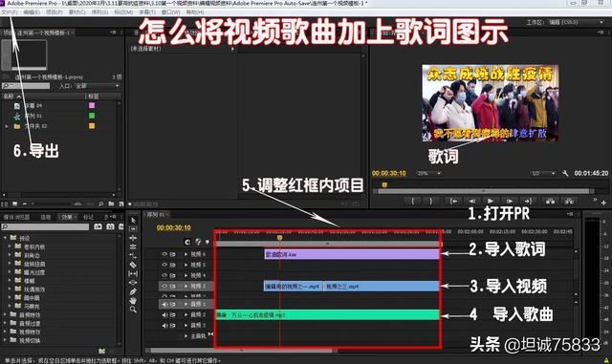
Task: Click the green label swatch of sequence item
Action: pyautogui.click(x=92, y=116)
